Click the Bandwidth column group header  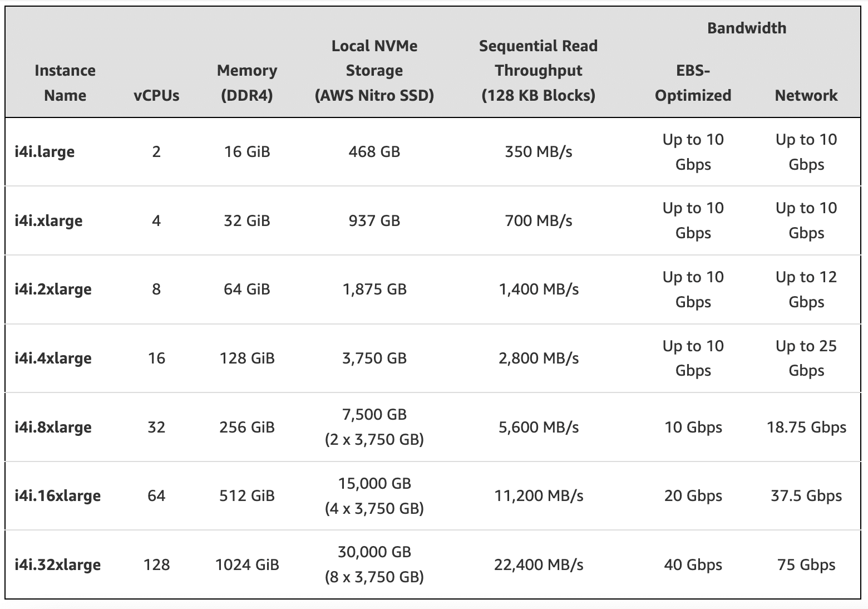pyautogui.click(x=747, y=28)
